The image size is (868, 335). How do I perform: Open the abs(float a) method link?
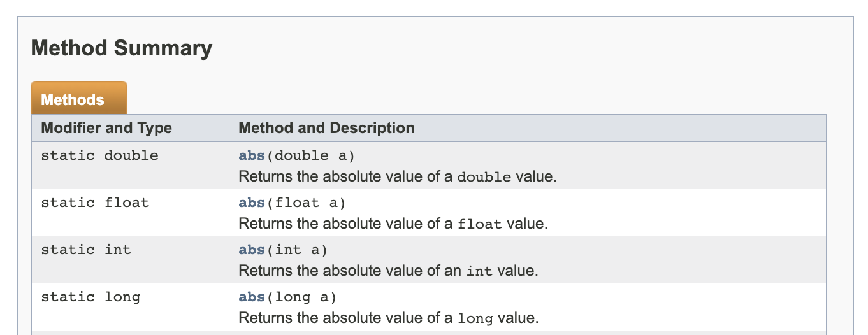[252, 203]
